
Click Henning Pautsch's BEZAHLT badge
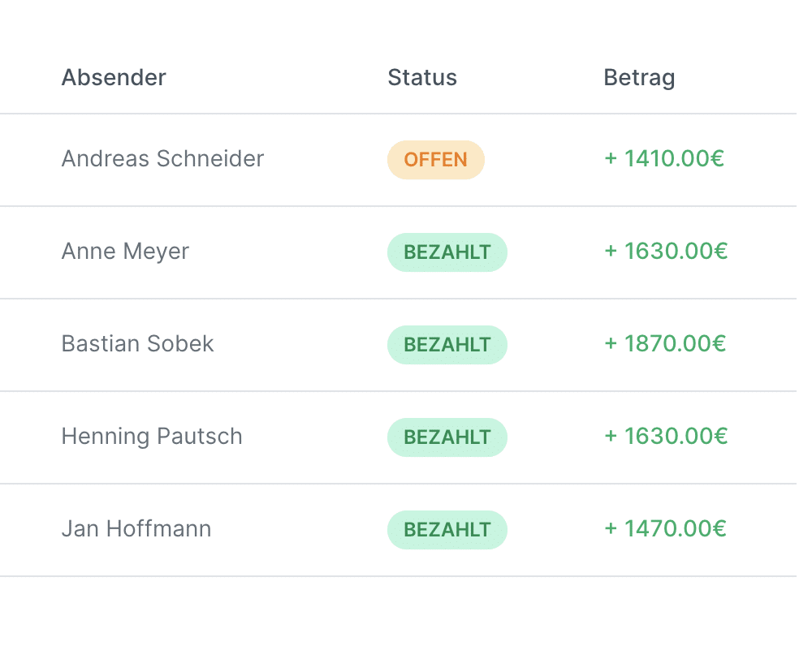click(x=447, y=437)
